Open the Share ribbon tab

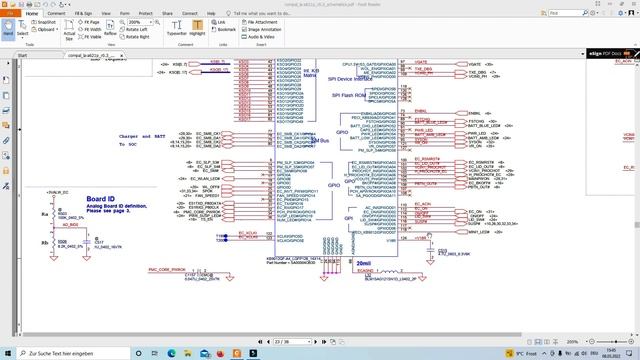(x=167, y=13)
